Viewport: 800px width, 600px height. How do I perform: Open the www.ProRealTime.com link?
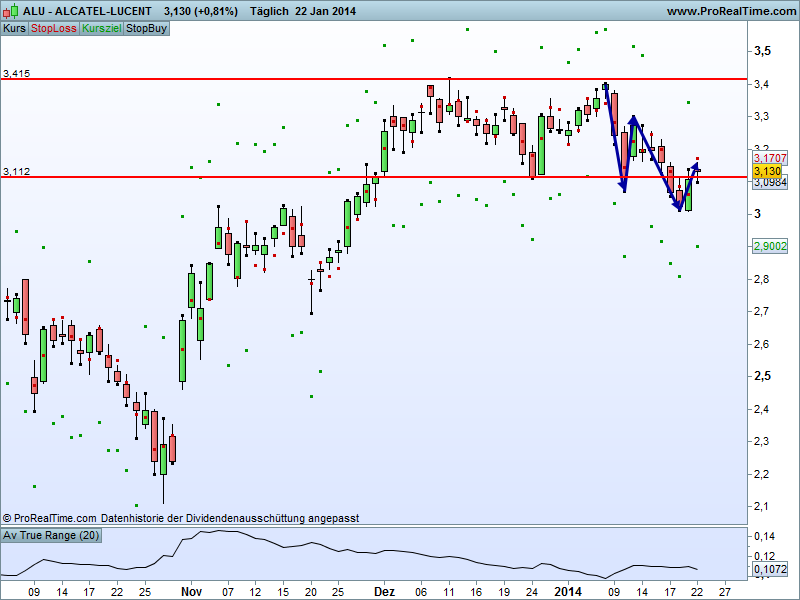pos(731,11)
